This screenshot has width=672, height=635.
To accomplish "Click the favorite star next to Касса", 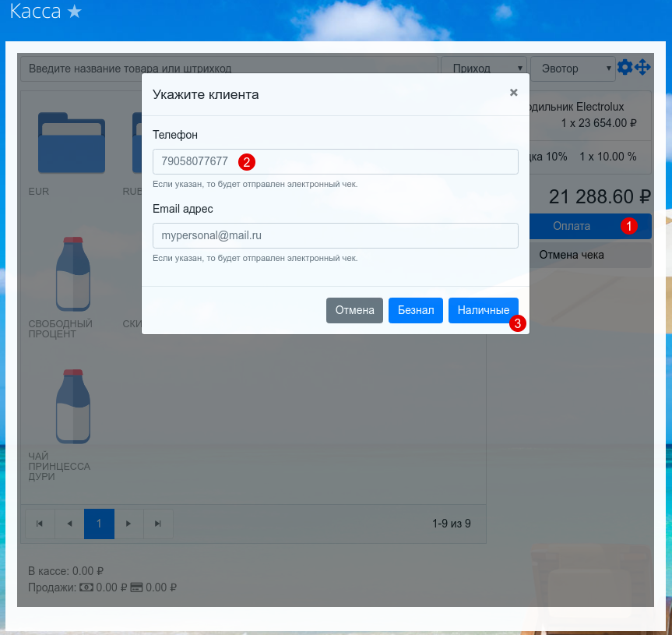I will click(x=74, y=12).
